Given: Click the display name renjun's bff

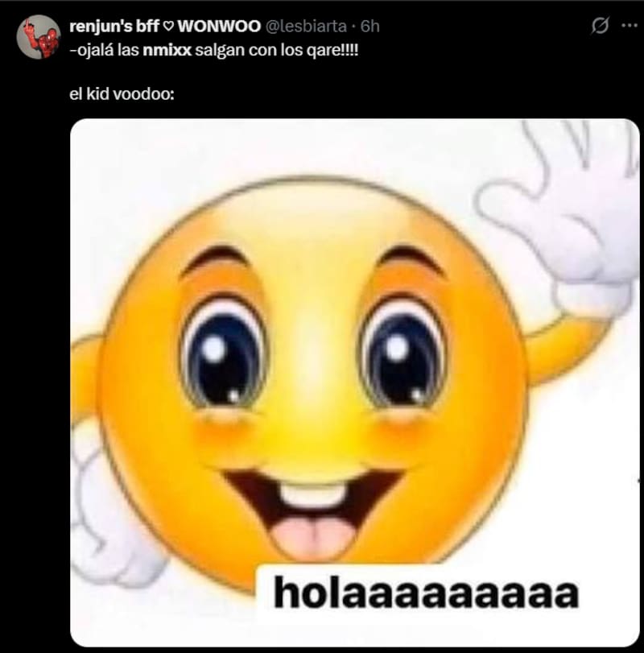Looking at the screenshot, I should pyautogui.click(x=114, y=27).
